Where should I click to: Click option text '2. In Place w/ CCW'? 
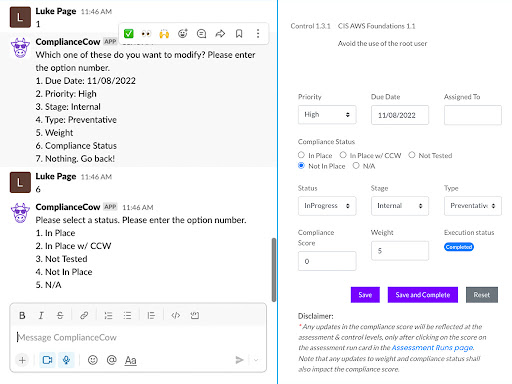pyautogui.click(x=73, y=246)
